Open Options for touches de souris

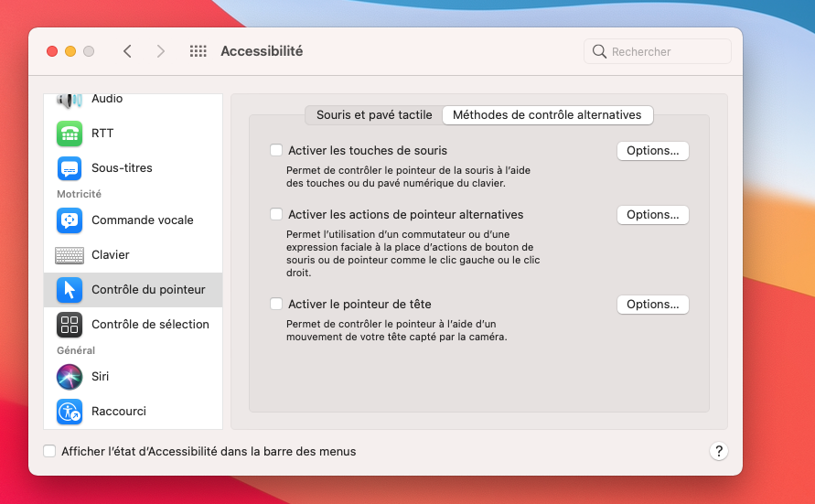(653, 151)
